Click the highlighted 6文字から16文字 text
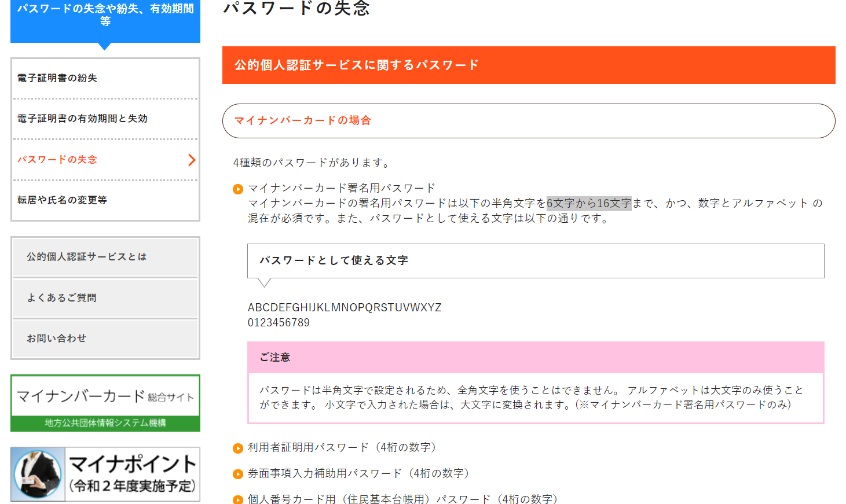This screenshot has height=504, width=846. pos(589,203)
